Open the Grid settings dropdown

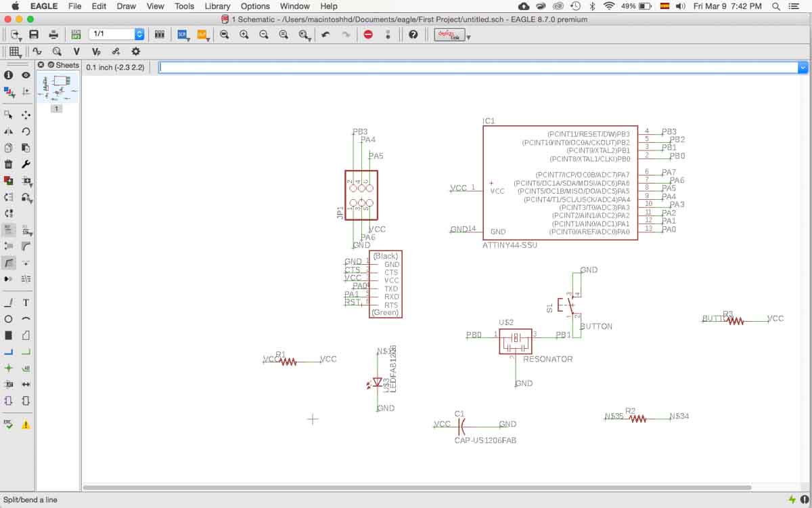[15, 51]
